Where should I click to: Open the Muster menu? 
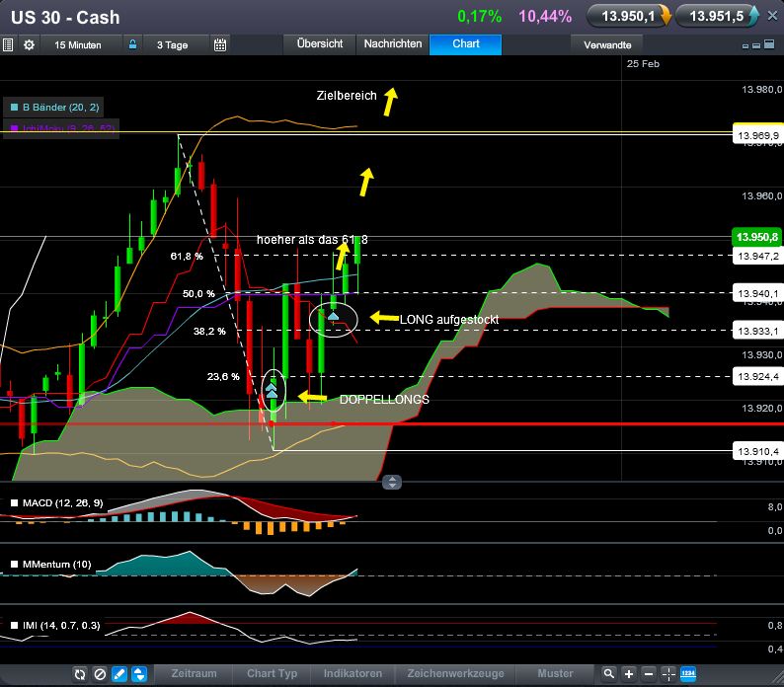coord(555,673)
